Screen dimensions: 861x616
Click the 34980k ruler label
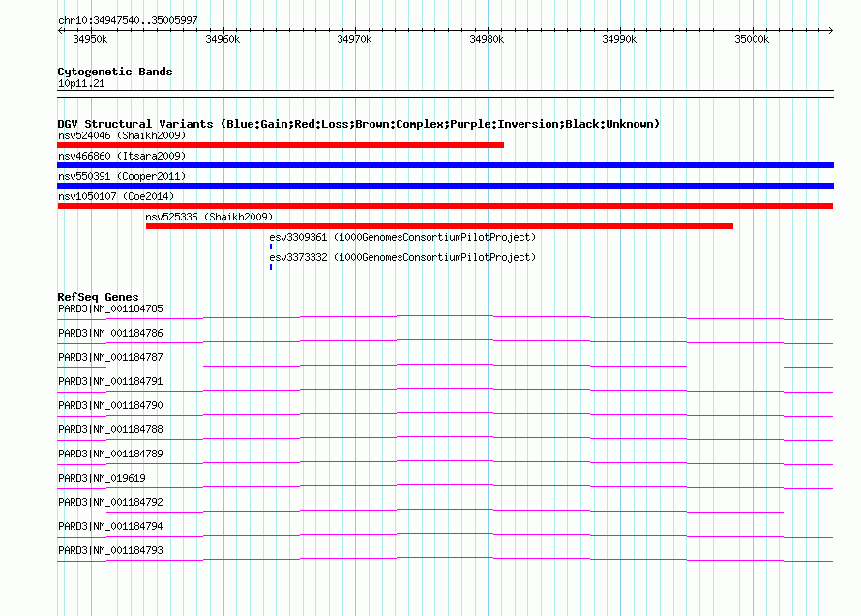click(x=487, y=39)
